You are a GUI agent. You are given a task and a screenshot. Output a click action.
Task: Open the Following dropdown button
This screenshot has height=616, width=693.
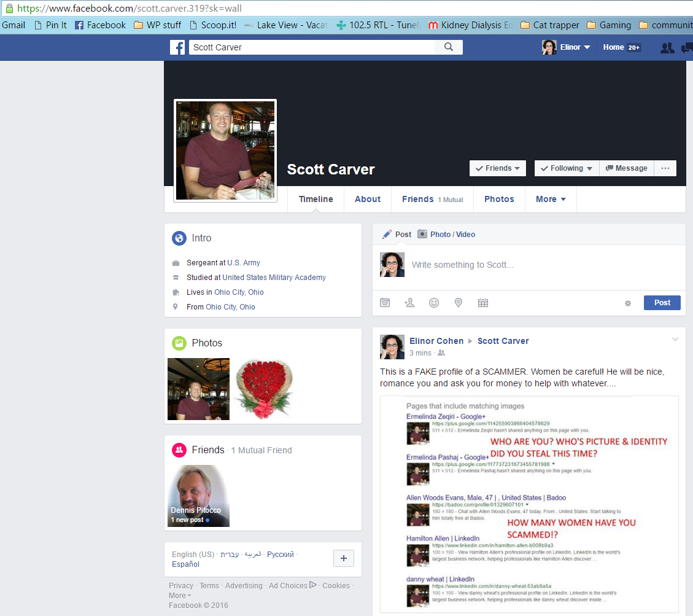coord(567,168)
